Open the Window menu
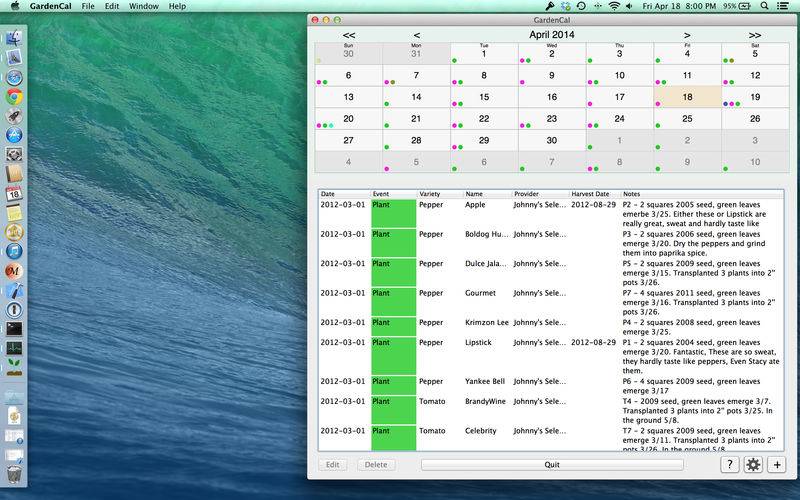This screenshot has height=500, width=800. coord(143,6)
